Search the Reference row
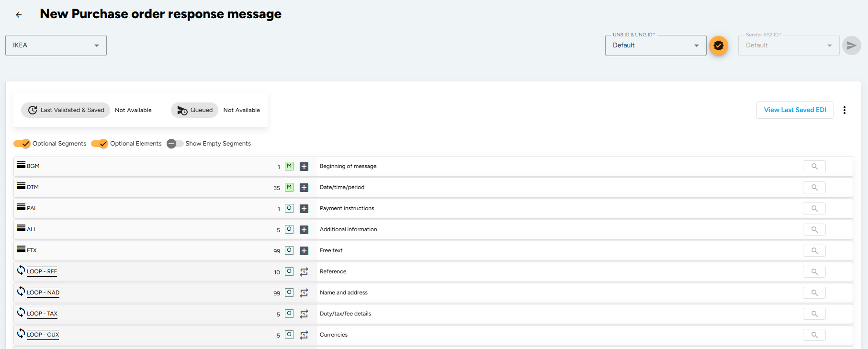Viewport: 868px width, 349px height. pyautogui.click(x=814, y=272)
